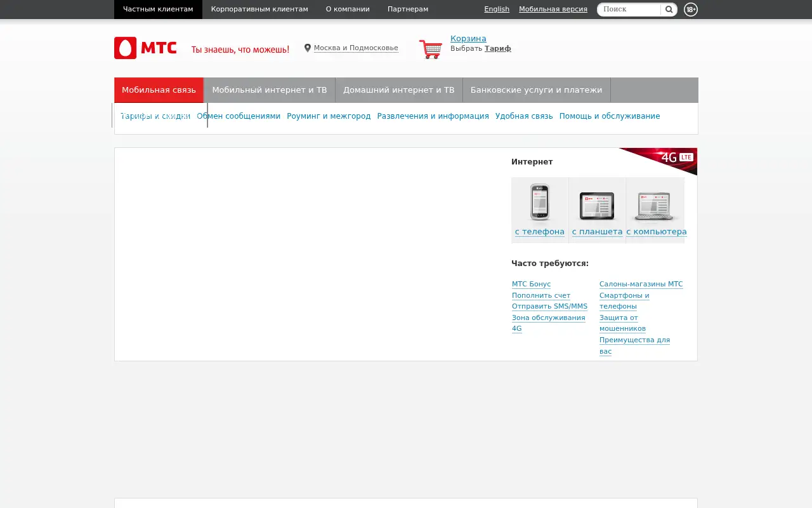Image resolution: width=812 pixels, height=508 pixels.
Task: Open the Отправить SMS/MMS link
Action: click(549, 307)
